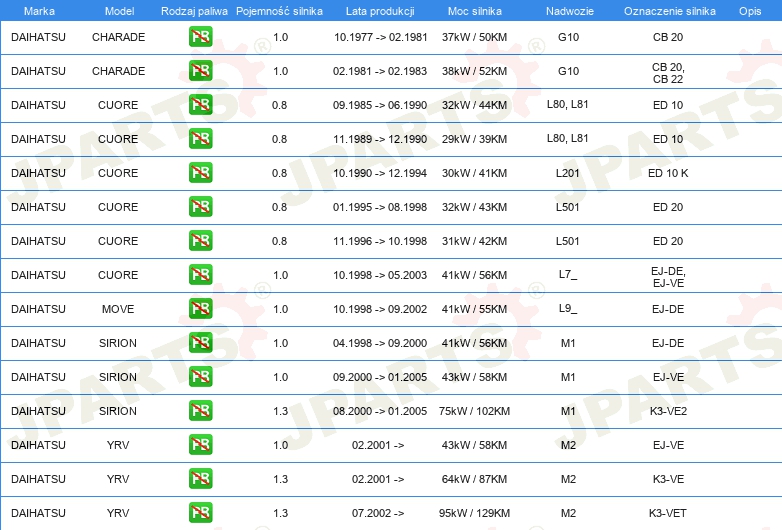Select the fuel icon for Sirion K3-VE2
Viewport: 782px width, 530px height.
(x=200, y=411)
